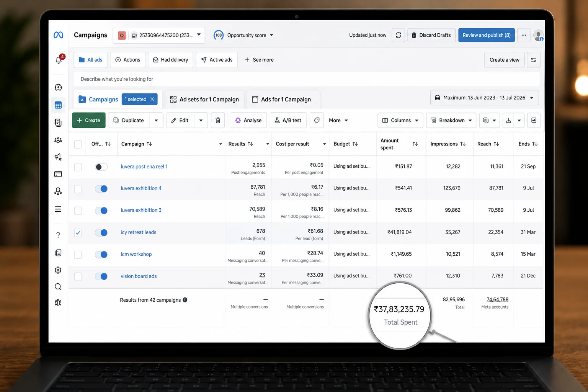Image resolution: width=588 pixels, height=392 pixels.
Task: Select the All ads view
Action: (91, 60)
